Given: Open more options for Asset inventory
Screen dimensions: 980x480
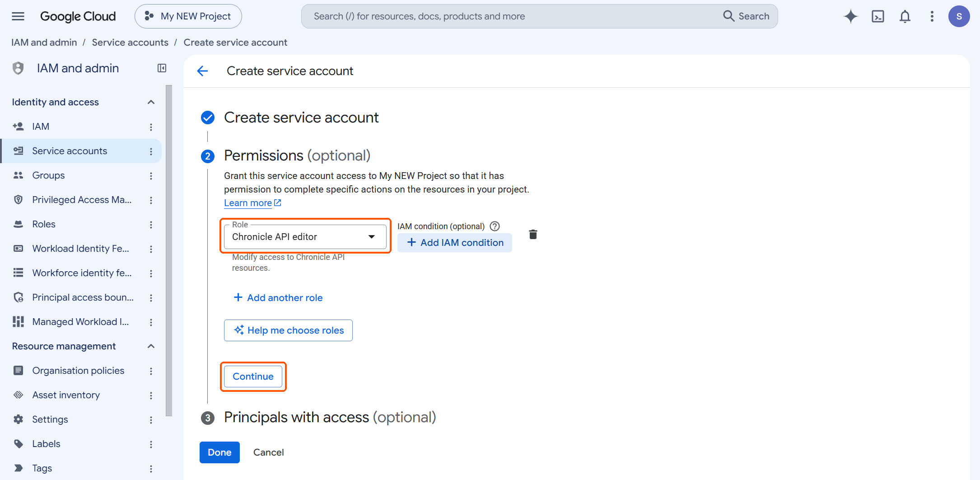Looking at the screenshot, I should (151, 395).
